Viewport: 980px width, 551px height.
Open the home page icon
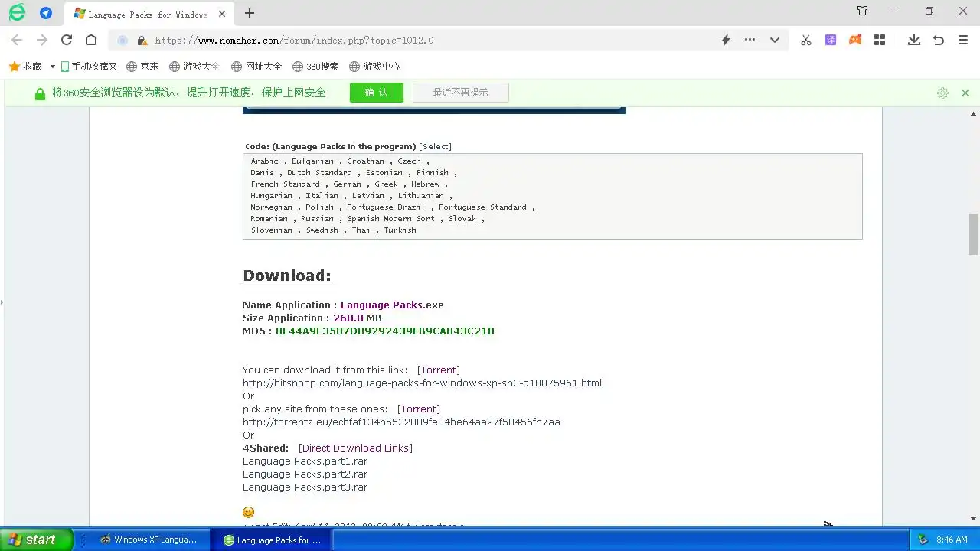click(x=91, y=40)
